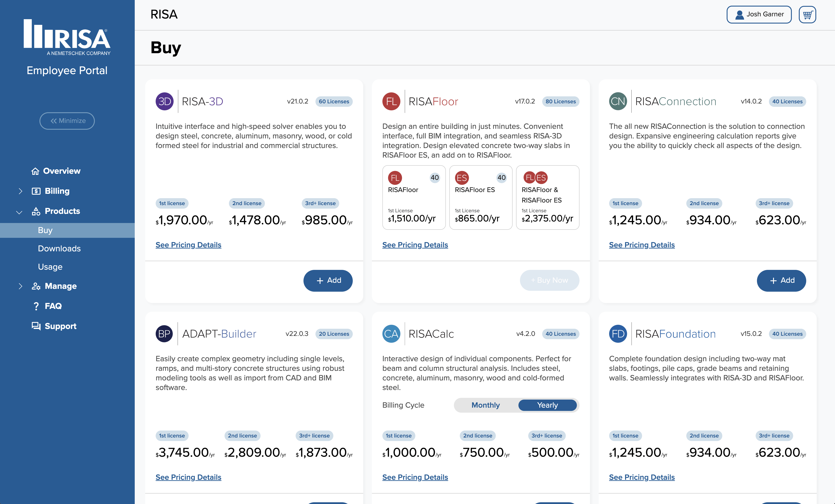Click RISACalc version v4.2.0 text
Image resolution: width=835 pixels, height=504 pixels.
click(x=526, y=334)
